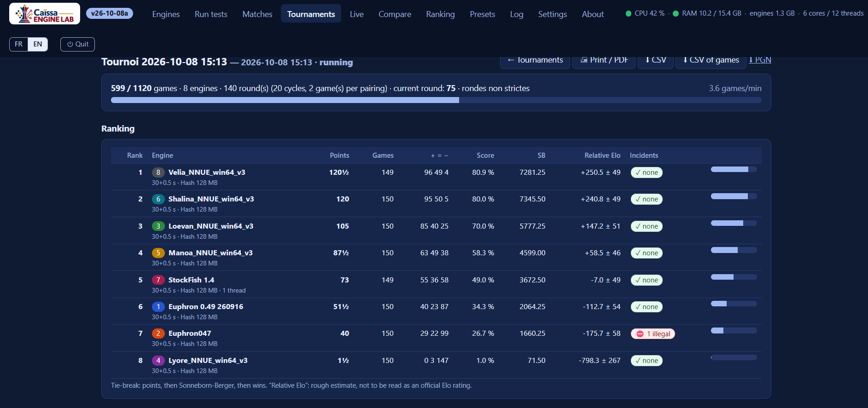This screenshot has height=408, width=868.
Task: Click the Quit button
Action: [77, 44]
